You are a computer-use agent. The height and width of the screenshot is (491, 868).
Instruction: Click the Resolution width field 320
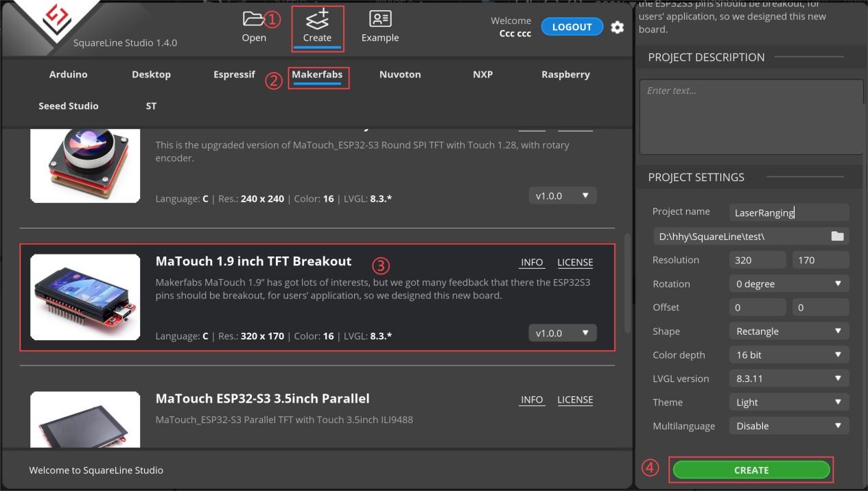[x=758, y=260]
